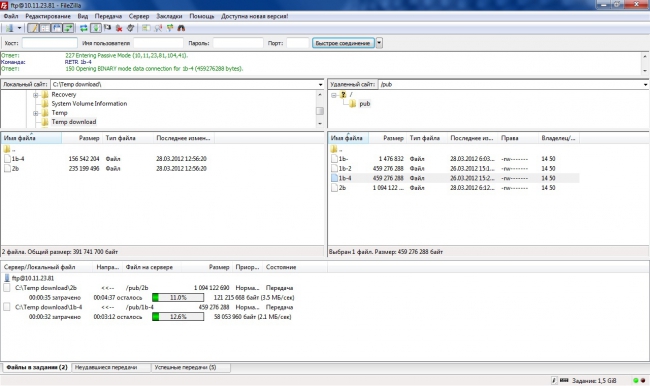Expand the Recovery folder node

coord(36,95)
